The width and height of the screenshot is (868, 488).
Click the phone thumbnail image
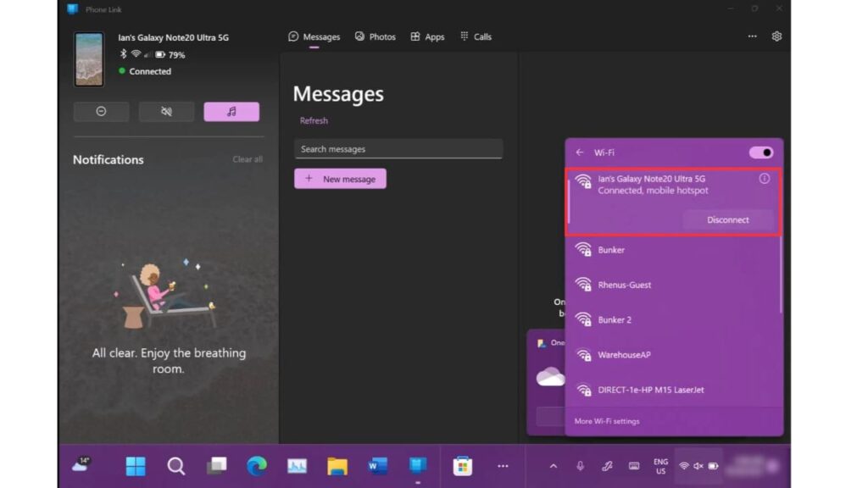pos(88,59)
